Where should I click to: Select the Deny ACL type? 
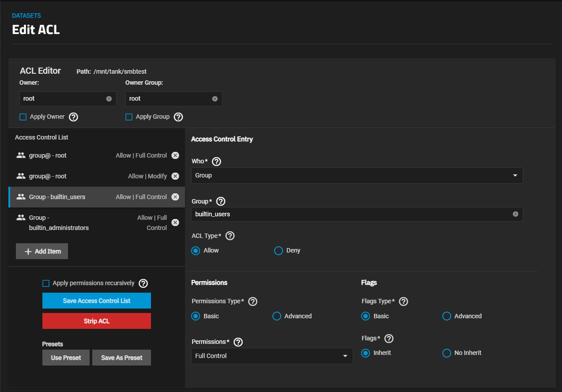click(279, 251)
